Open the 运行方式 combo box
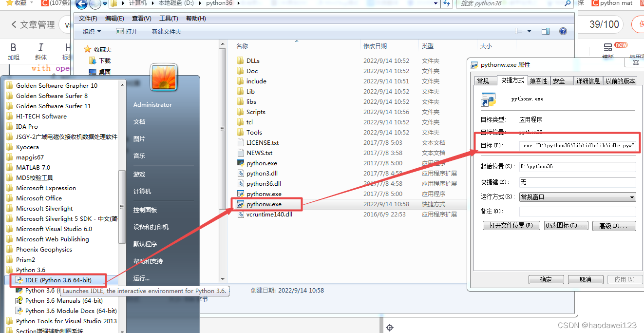Image resolution: width=644 pixels, height=333 pixels. 577,197
